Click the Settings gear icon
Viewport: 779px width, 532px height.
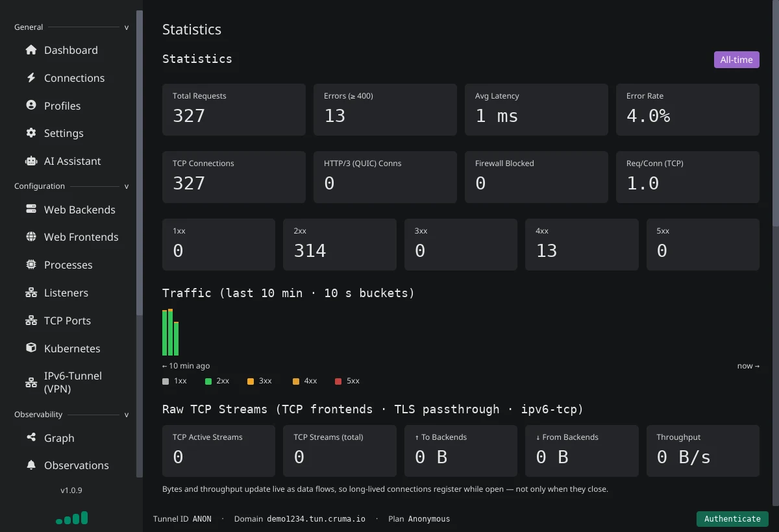31,133
